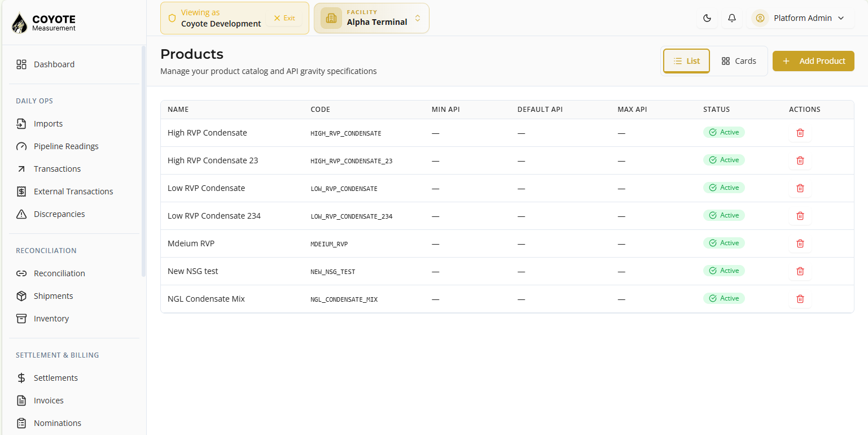The image size is (868, 435).
Task: Click the MIN API column header
Action: point(446,110)
